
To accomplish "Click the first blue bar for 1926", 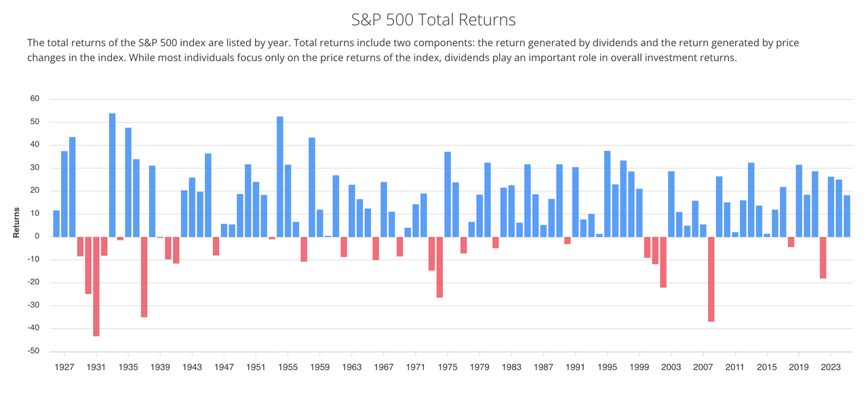I will pyautogui.click(x=56, y=223).
